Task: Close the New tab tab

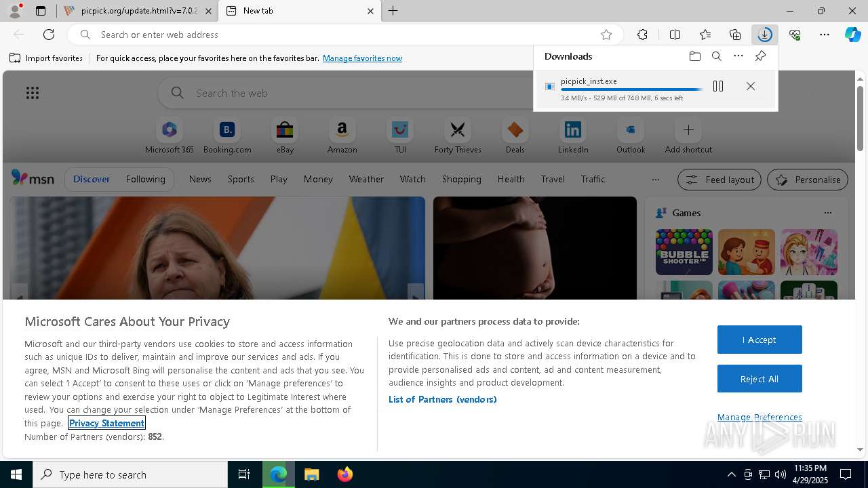Action: coord(370,11)
